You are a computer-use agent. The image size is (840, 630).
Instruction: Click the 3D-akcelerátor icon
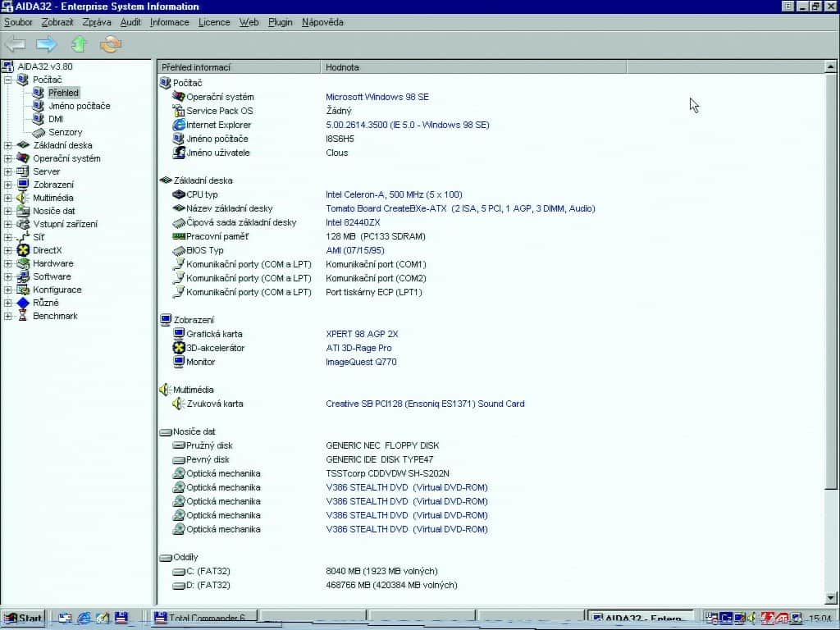pyautogui.click(x=179, y=348)
